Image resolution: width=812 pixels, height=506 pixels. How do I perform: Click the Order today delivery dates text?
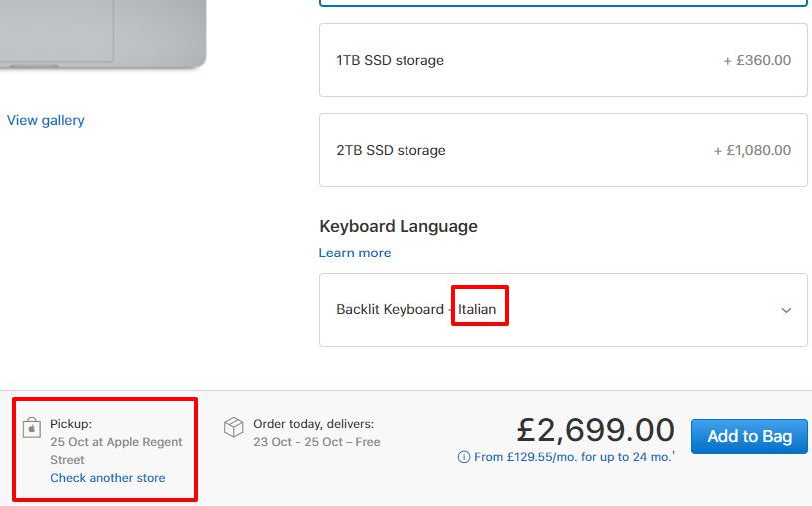(x=316, y=433)
